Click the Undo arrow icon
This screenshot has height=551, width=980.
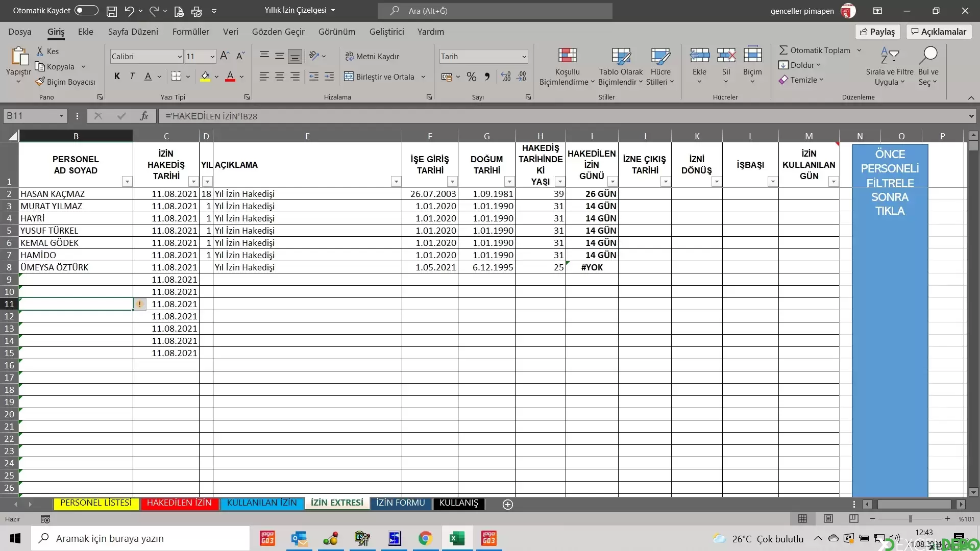pos(129,11)
